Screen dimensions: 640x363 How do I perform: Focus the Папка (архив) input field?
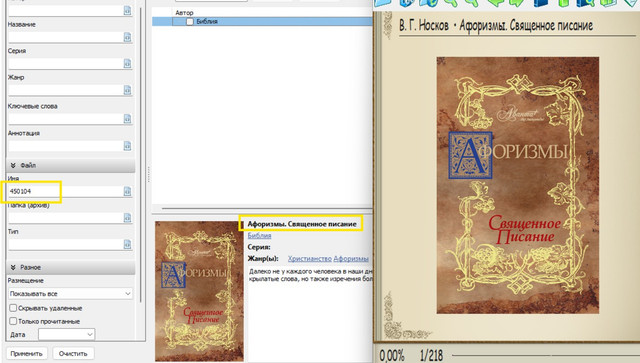(x=65, y=218)
